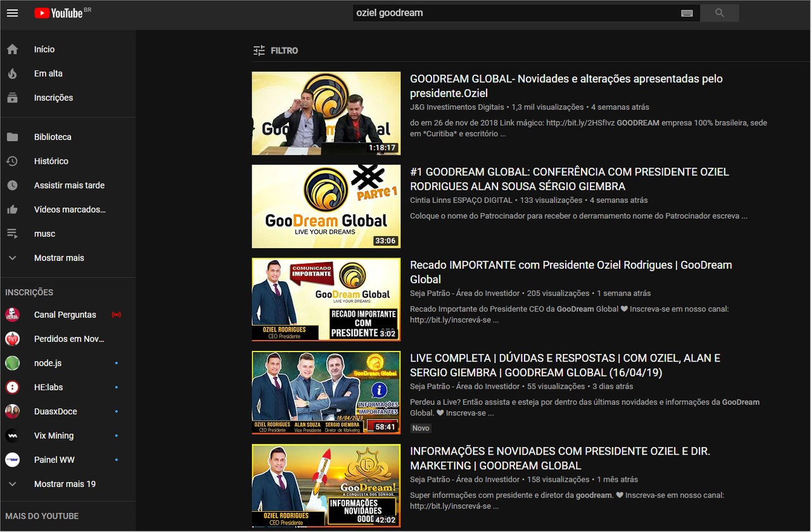This screenshot has height=532, width=811.
Task: Open HE:labs channel avatar
Action: (x=12, y=387)
